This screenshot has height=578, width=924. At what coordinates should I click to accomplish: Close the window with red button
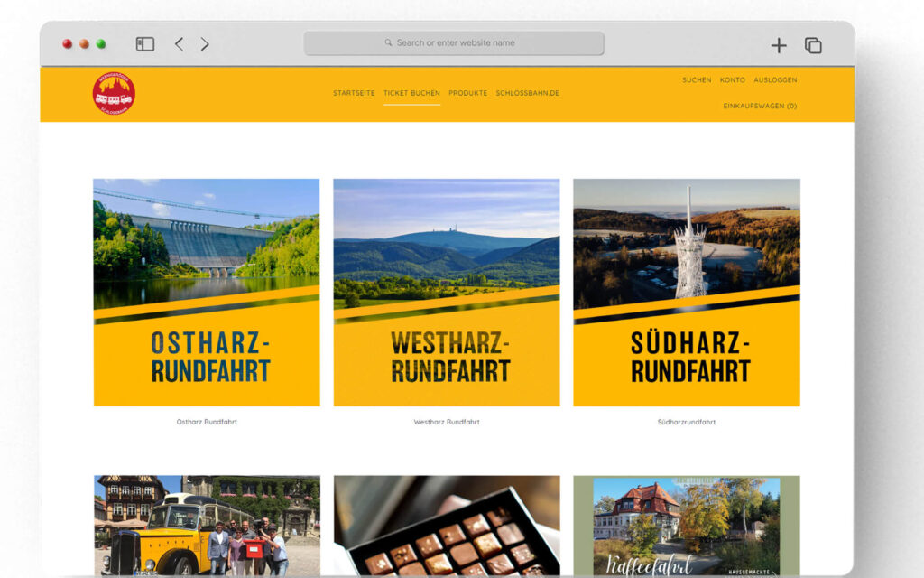click(x=67, y=43)
